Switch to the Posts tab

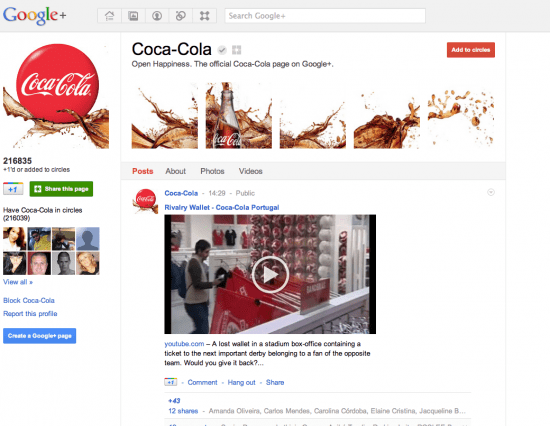[143, 171]
